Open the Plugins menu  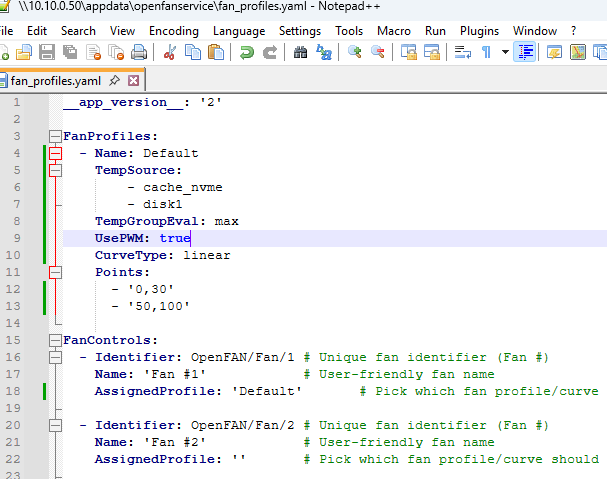click(x=479, y=31)
